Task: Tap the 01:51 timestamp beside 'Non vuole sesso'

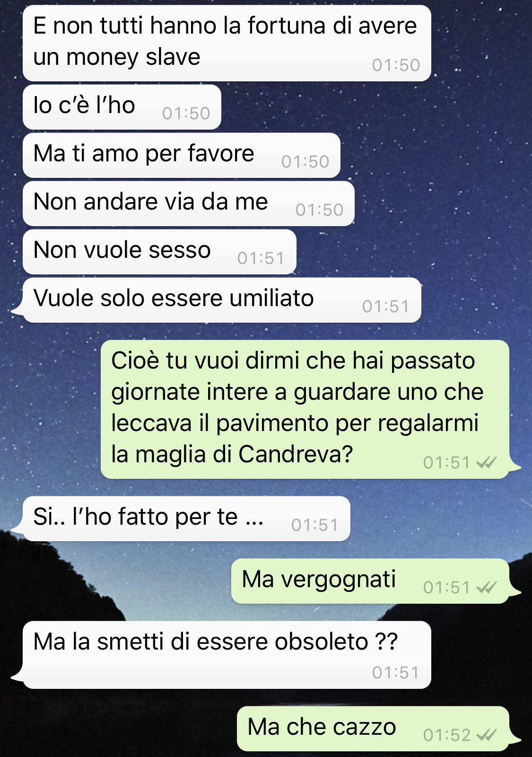Action: point(261,258)
